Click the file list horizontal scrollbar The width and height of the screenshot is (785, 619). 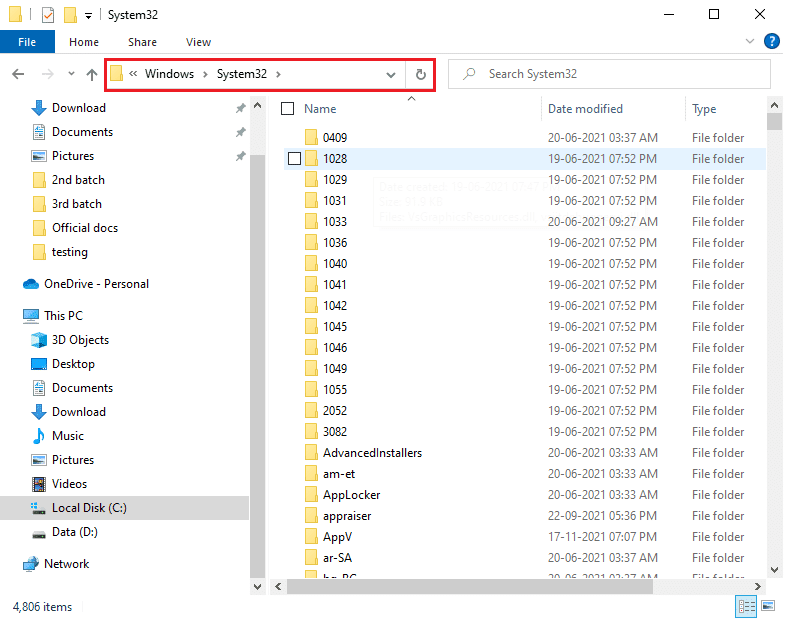469,586
